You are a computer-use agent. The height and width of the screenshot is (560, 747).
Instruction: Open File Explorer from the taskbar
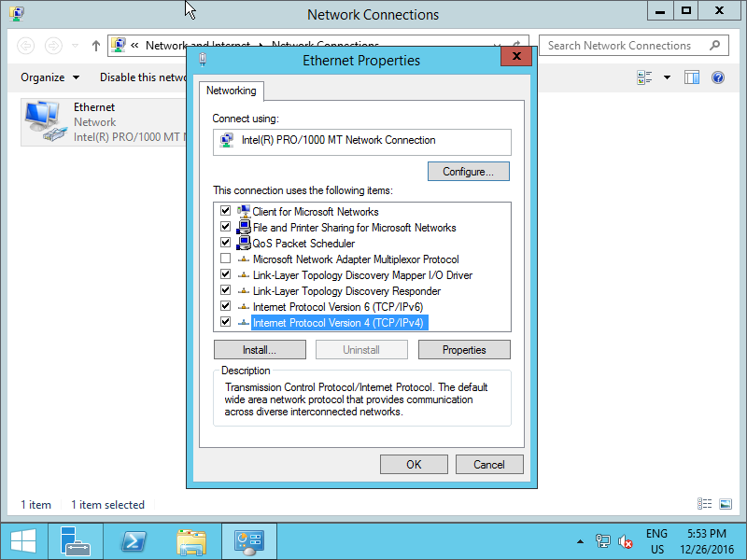(x=190, y=541)
